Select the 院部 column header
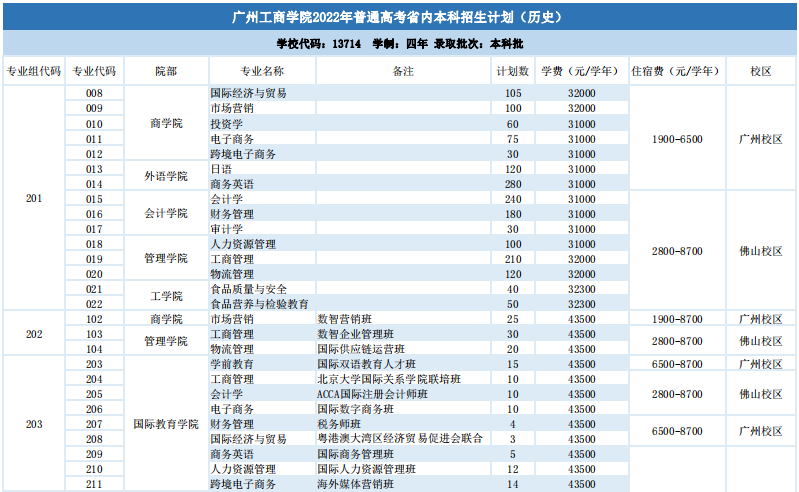 [x=166, y=71]
